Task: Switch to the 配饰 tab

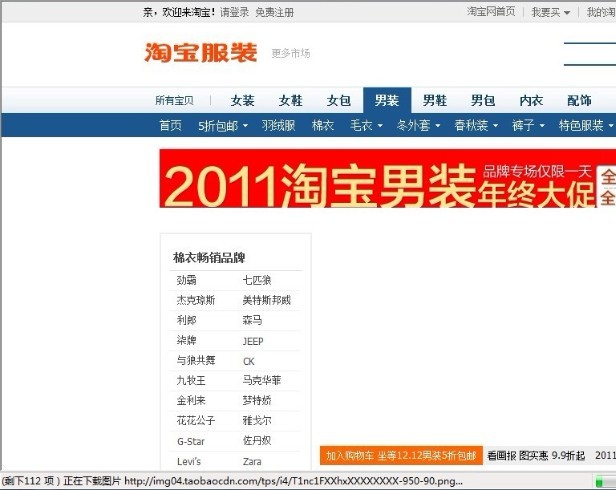Action: [x=579, y=101]
